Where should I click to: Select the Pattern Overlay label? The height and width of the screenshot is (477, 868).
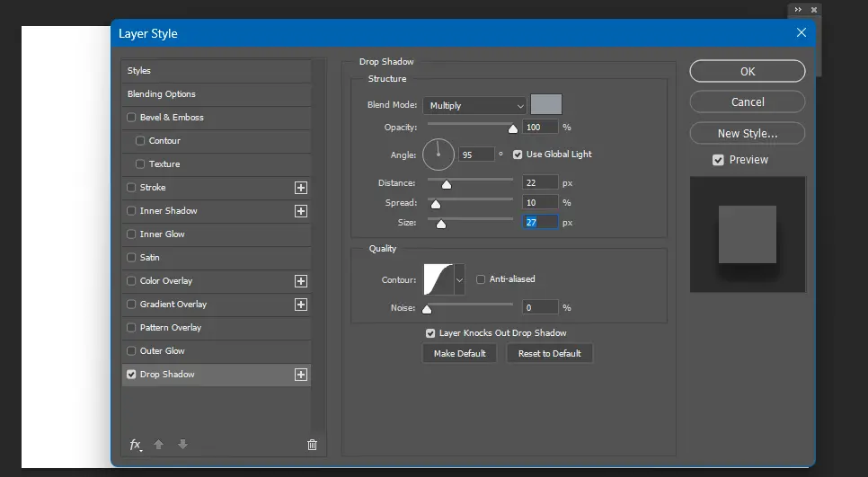(x=171, y=328)
